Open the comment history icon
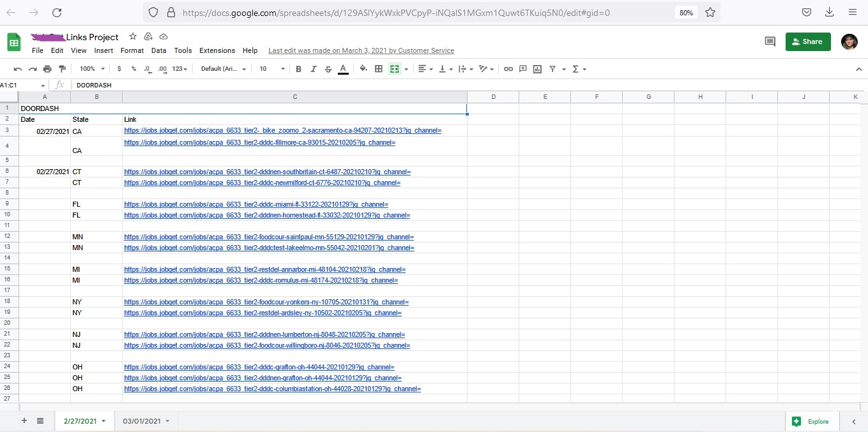The height and width of the screenshot is (432, 868). (770, 41)
